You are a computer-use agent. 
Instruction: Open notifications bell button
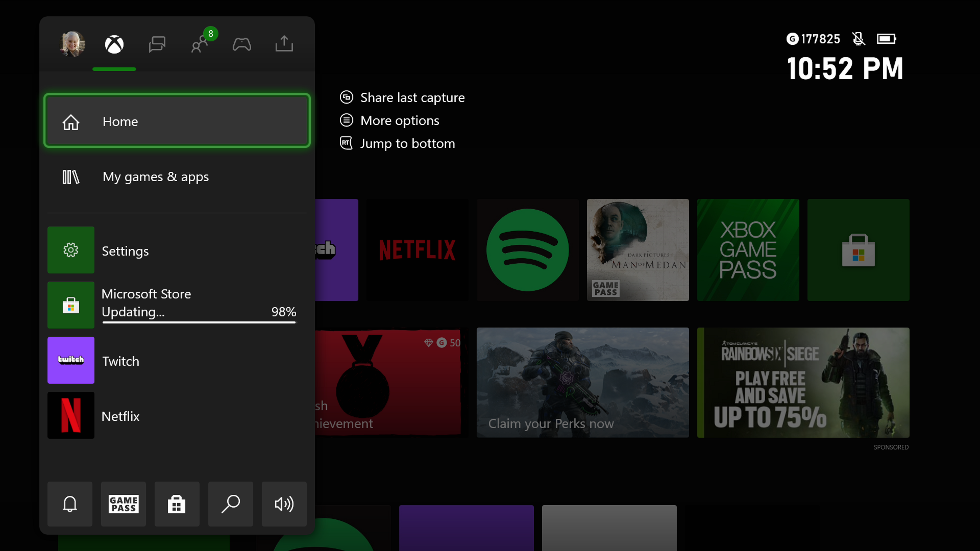(70, 504)
